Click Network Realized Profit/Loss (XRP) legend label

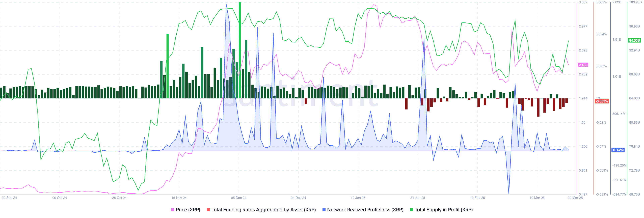(365, 210)
